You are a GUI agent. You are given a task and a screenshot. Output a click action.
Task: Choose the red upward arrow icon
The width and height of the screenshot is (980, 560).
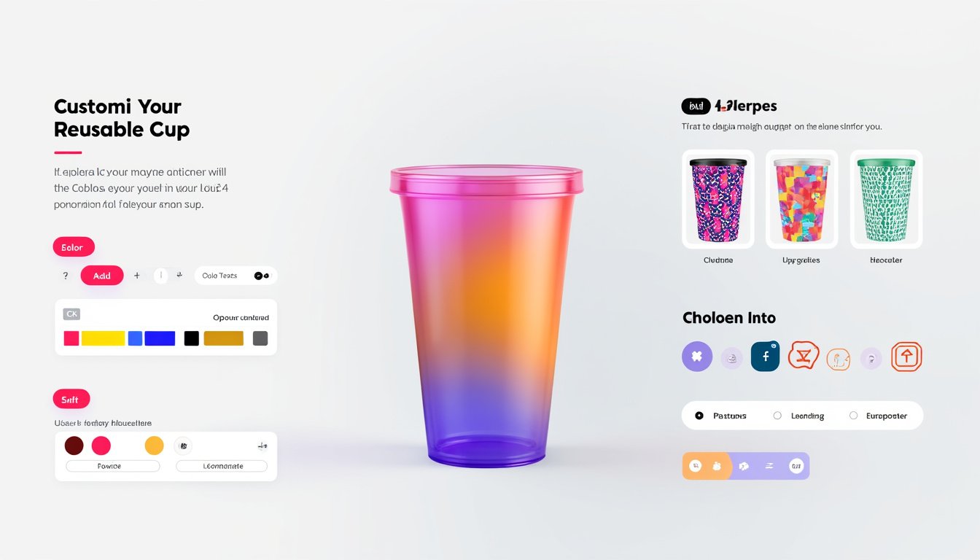tap(906, 357)
